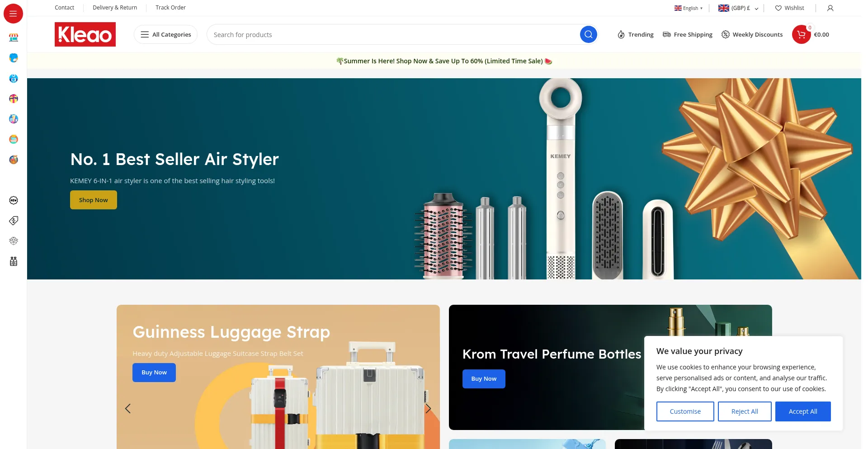Click Buy Now on Guinness Luggage Strap
Image resolution: width=868 pixels, height=449 pixels.
click(154, 373)
